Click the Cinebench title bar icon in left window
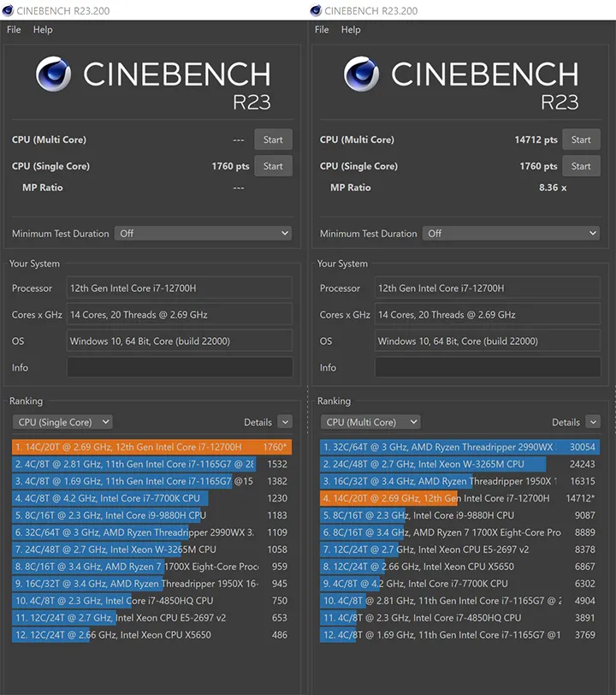The height and width of the screenshot is (695, 616). click(9, 10)
